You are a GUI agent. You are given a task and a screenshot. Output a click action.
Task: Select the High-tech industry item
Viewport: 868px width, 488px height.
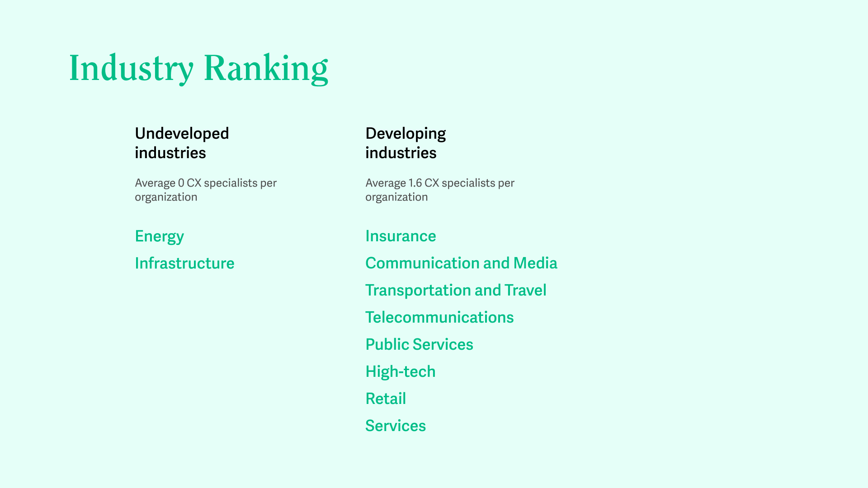pos(400,371)
